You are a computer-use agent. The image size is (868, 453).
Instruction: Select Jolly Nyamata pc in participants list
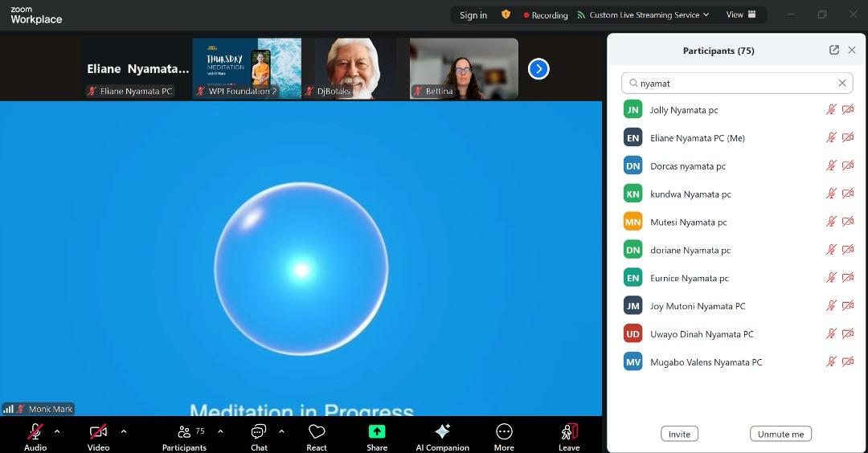pyautogui.click(x=683, y=110)
